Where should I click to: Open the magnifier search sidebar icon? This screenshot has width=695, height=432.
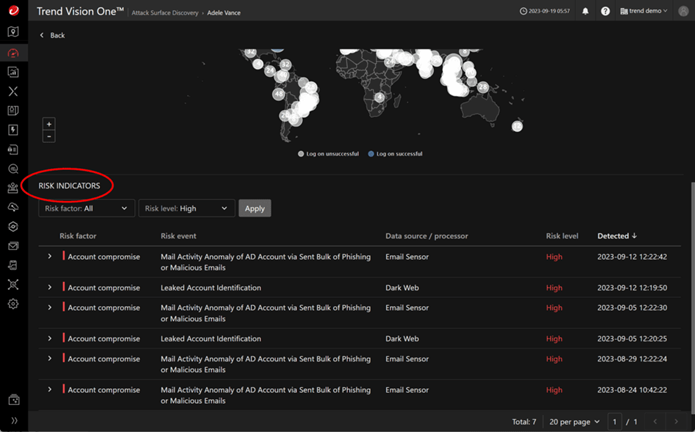pyautogui.click(x=13, y=169)
